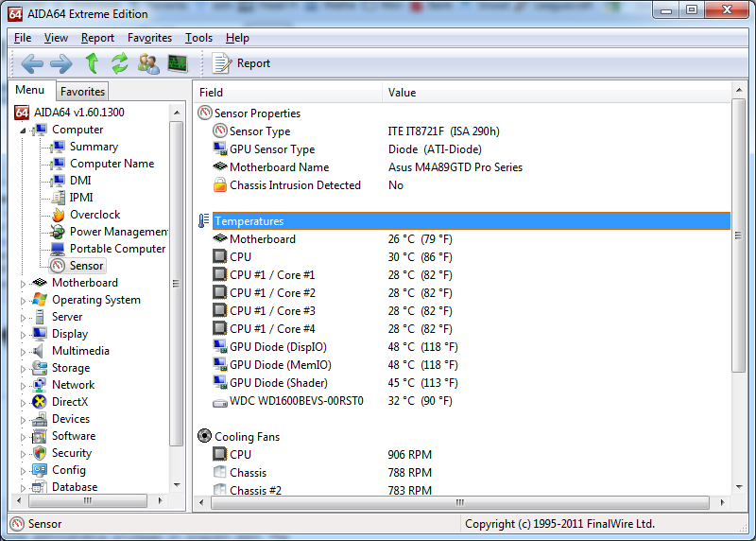Click the DirectX yellow X icon
The image size is (756, 541).
tap(40, 402)
